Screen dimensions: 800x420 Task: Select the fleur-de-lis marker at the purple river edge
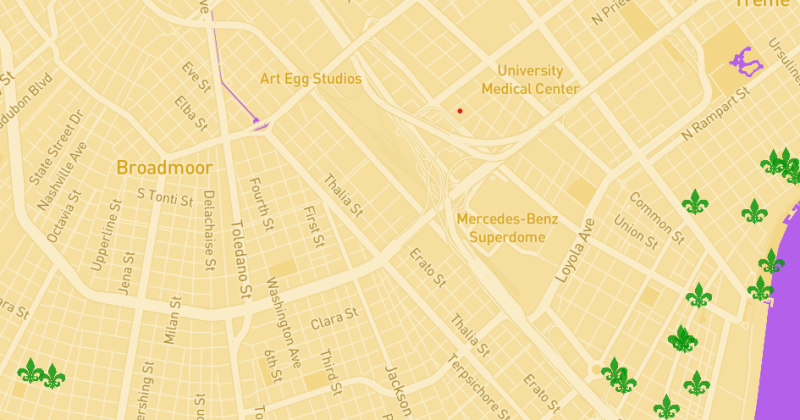click(x=771, y=261)
